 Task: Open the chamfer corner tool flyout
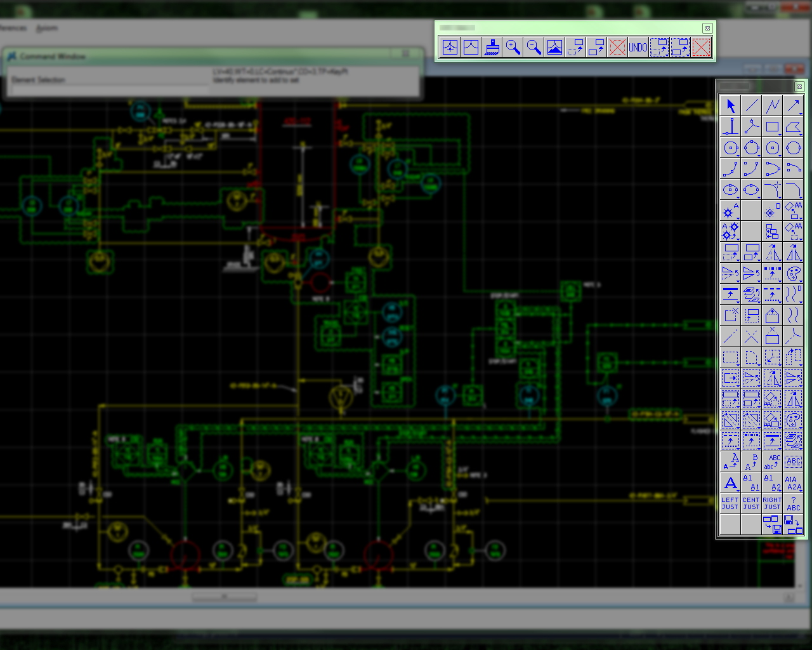coord(794,189)
